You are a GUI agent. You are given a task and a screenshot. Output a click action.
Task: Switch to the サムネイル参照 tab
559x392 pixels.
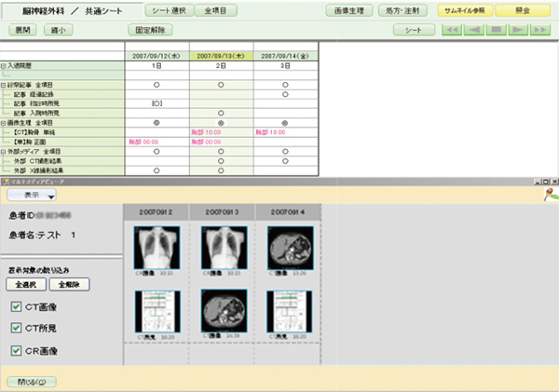point(463,9)
